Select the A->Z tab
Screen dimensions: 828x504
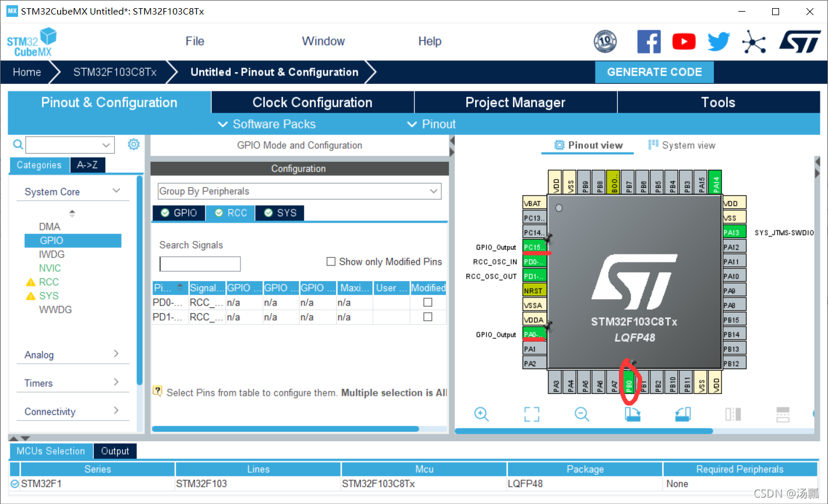click(88, 165)
